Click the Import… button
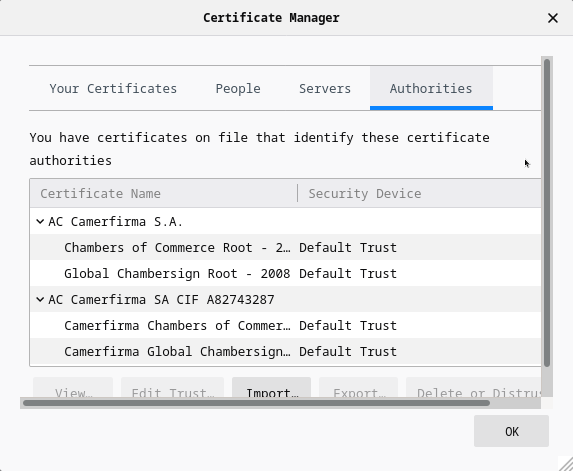This screenshot has height=471, width=573. click(x=272, y=388)
